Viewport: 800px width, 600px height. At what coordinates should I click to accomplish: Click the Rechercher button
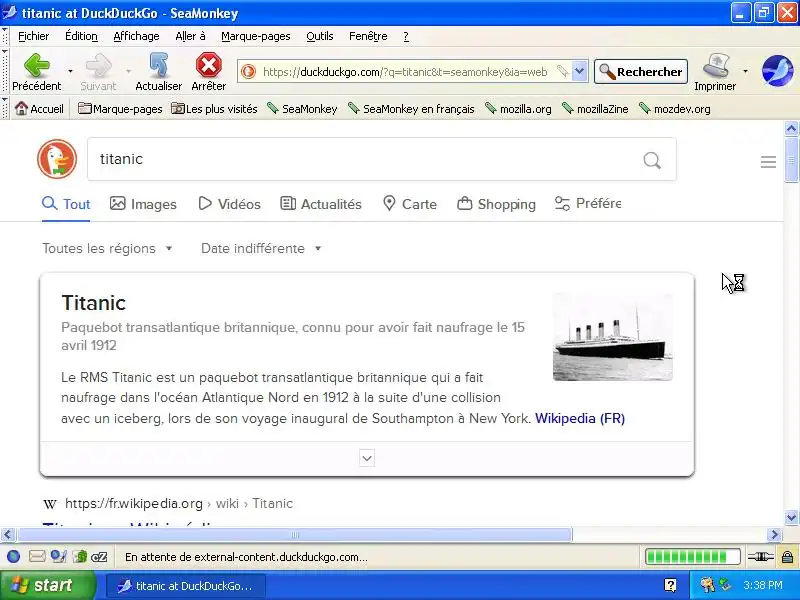pyautogui.click(x=641, y=71)
